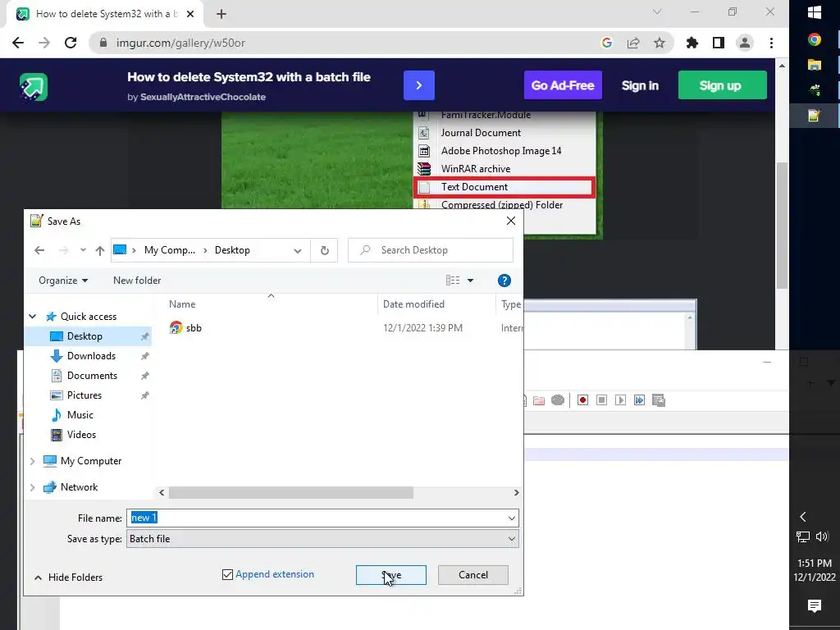The width and height of the screenshot is (840, 630).
Task: Hide Folders in the Save As dialog
Action: click(x=69, y=577)
